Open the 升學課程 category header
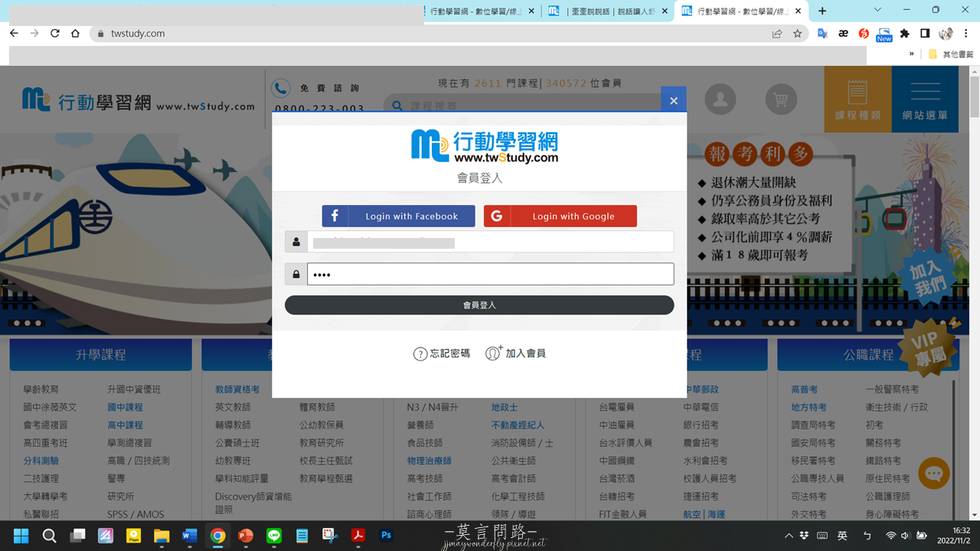 [x=100, y=355]
